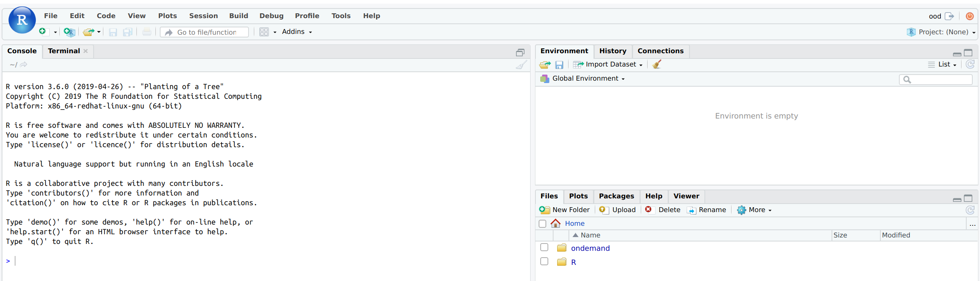This screenshot has height=281, width=980.
Task: Click the Upload button
Action: click(617, 210)
